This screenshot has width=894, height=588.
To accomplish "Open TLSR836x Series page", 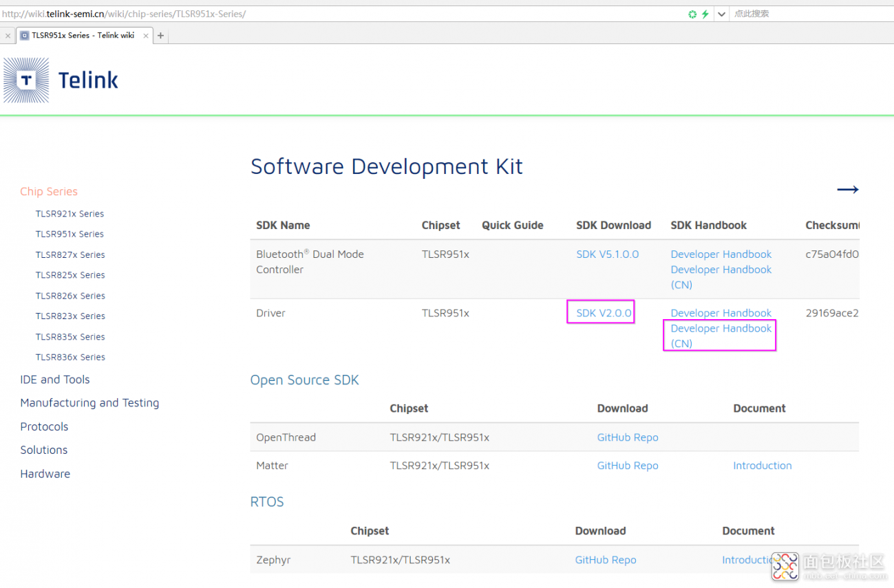I will click(x=70, y=357).
